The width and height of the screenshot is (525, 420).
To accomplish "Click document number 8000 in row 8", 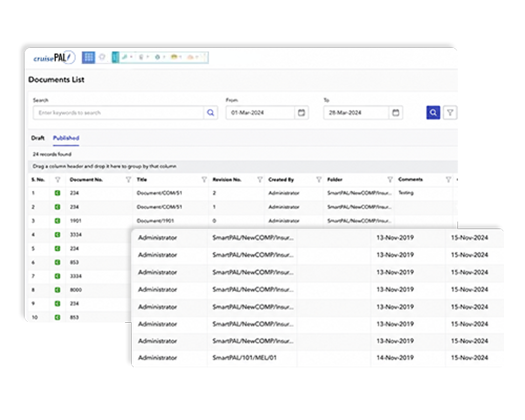I will pyautogui.click(x=76, y=290).
